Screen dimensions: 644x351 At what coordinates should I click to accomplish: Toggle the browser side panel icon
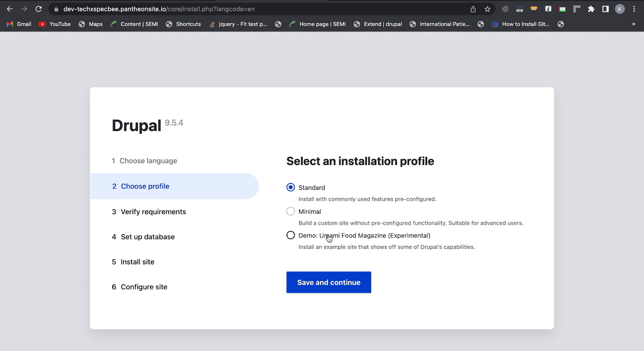pyautogui.click(x=605, y=9)
